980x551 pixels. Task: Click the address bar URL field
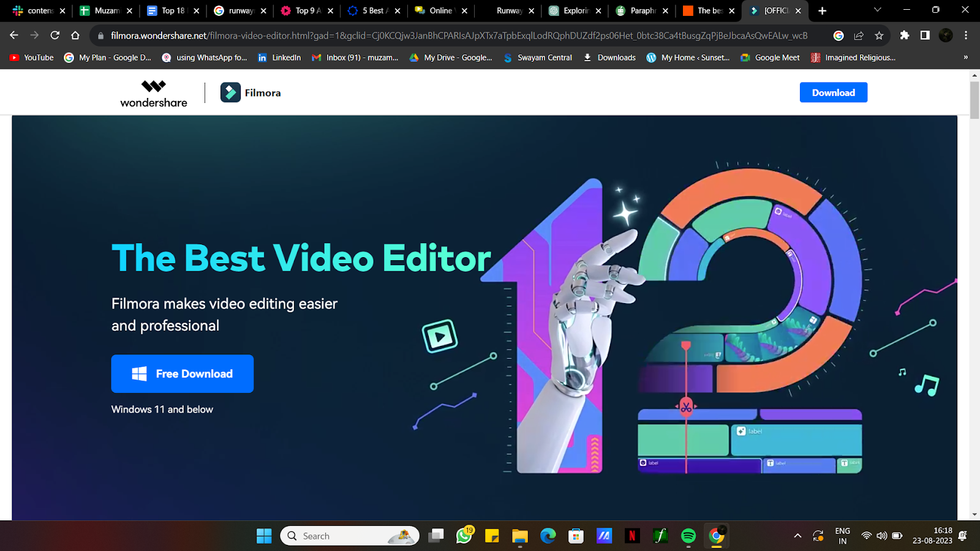point(459,36)
